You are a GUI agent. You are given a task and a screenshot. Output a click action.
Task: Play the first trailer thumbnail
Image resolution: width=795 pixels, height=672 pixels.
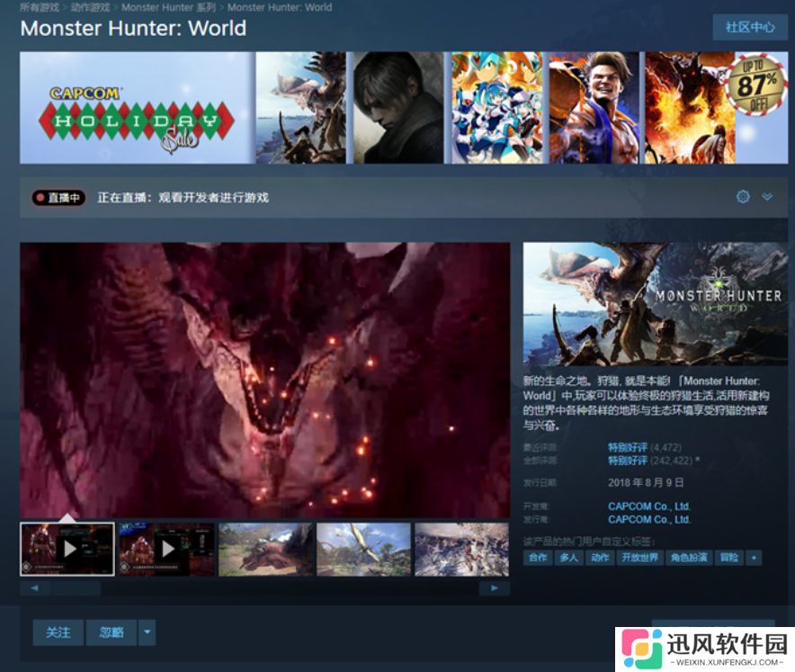pos(67,550)
